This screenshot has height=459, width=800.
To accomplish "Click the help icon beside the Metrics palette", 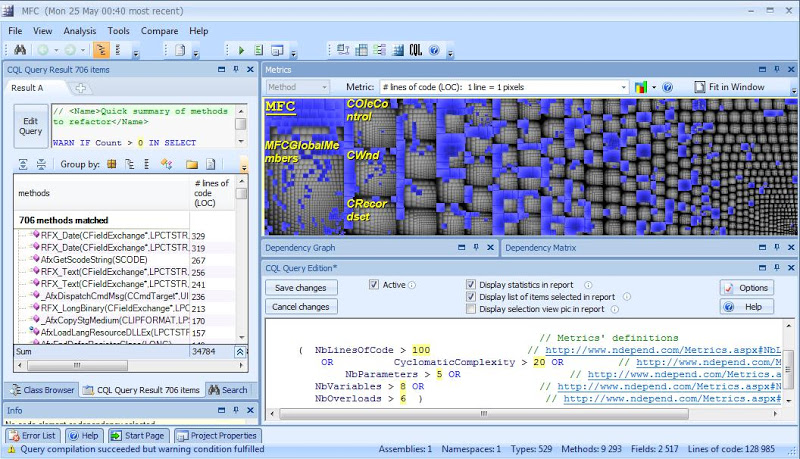I will click(x=667, y=87).
